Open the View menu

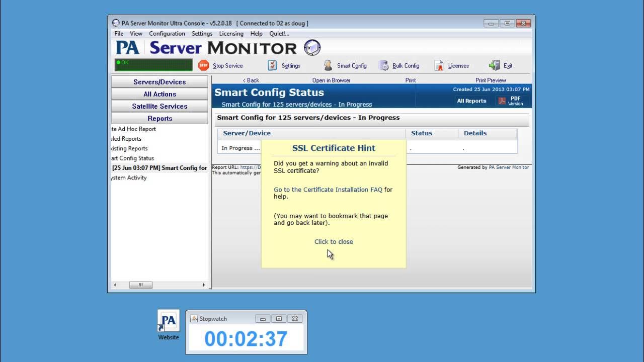[x=136, y=34]
